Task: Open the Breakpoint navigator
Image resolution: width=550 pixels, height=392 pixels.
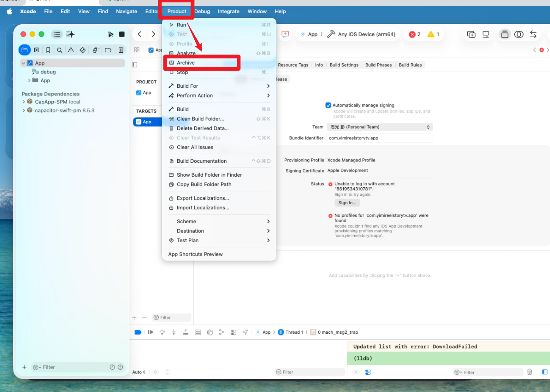Action: pyautogui.click(x=108, y=50)
